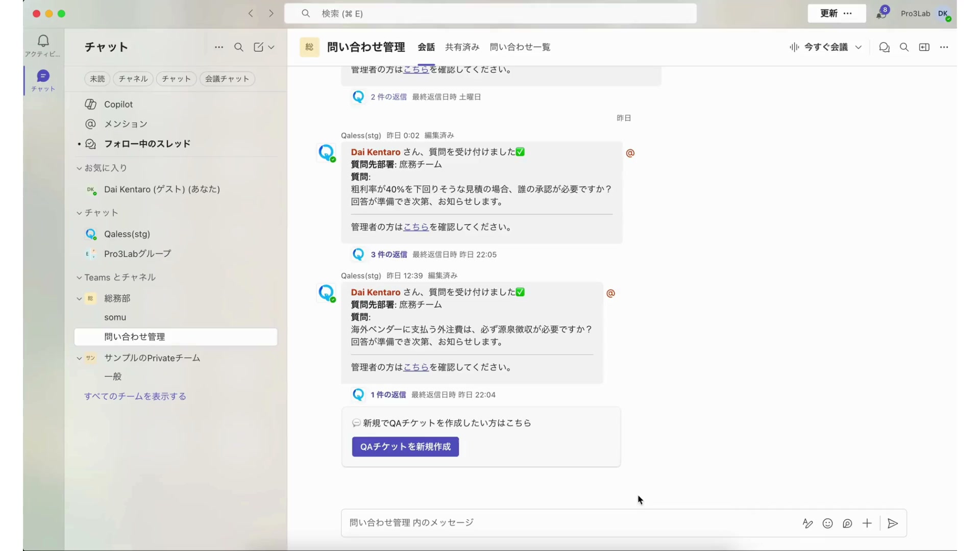
Task: Click the QAチケットを新規作成 button
Action: point(405,447)
